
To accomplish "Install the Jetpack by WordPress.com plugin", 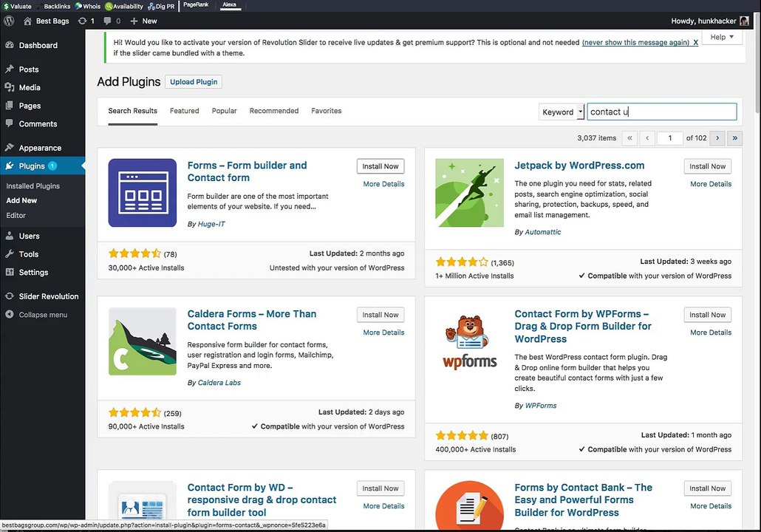I will click(x=707, y=166).
